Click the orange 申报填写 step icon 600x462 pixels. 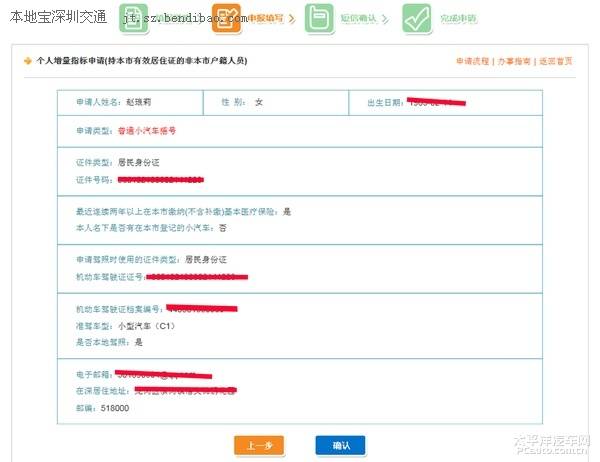(226, 18)
